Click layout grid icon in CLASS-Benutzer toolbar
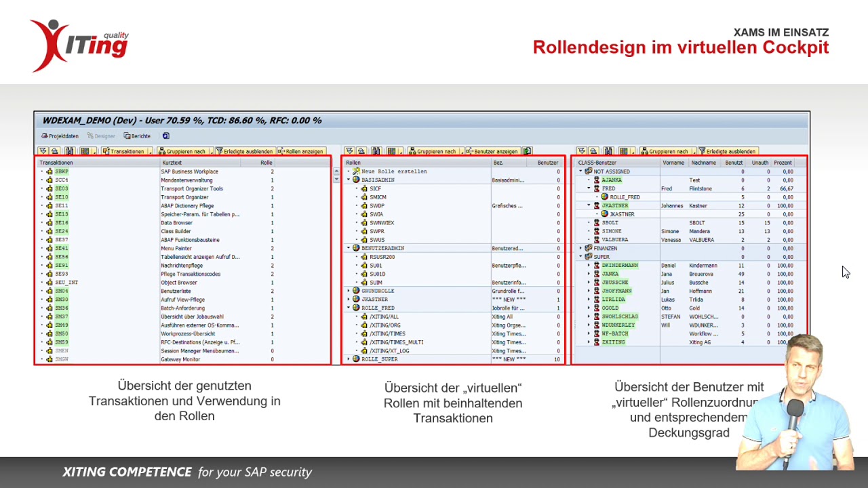 (623, 151)
